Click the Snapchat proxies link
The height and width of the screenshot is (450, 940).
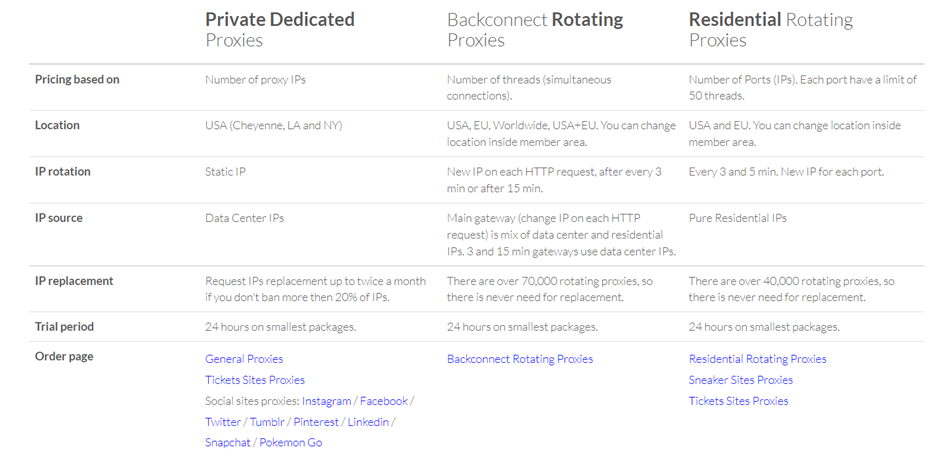click(228, 443)
